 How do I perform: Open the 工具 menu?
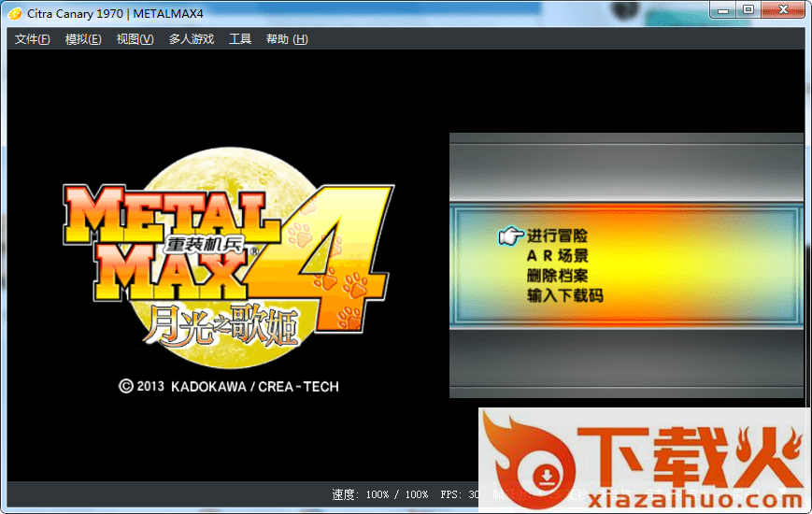pyautogui.click(x=240, y=39)
